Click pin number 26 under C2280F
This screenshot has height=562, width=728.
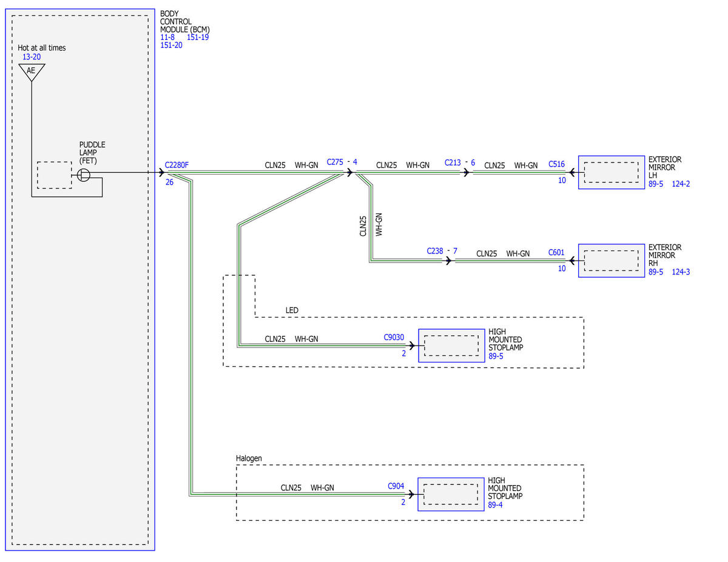click(169, 181)
